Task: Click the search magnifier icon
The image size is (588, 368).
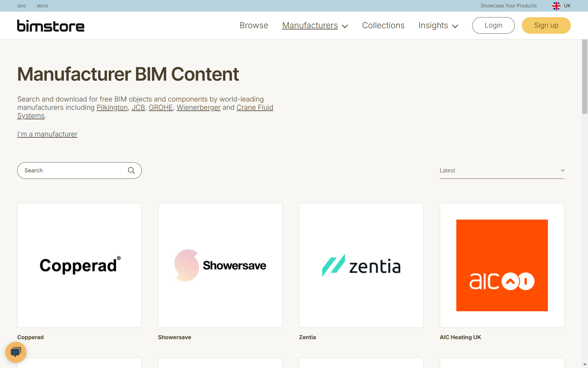Action: click(131, 171)
